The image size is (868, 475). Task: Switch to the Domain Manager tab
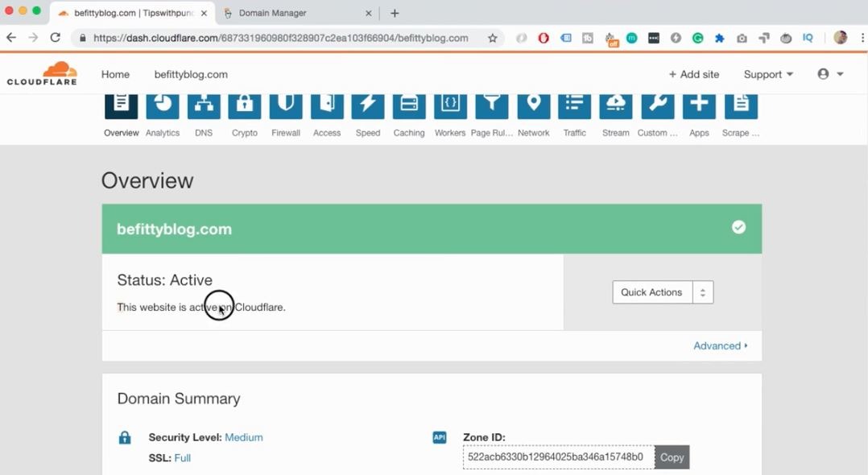coord(299,13)
